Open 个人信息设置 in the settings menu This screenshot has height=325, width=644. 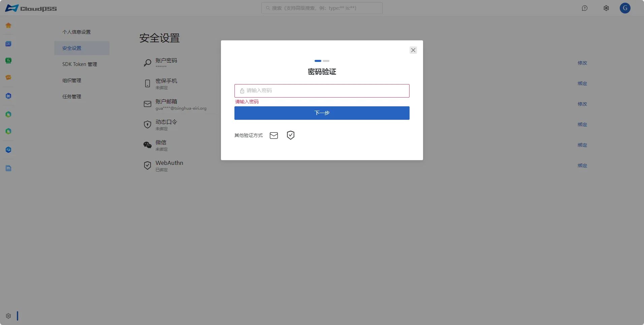point(76,32)
